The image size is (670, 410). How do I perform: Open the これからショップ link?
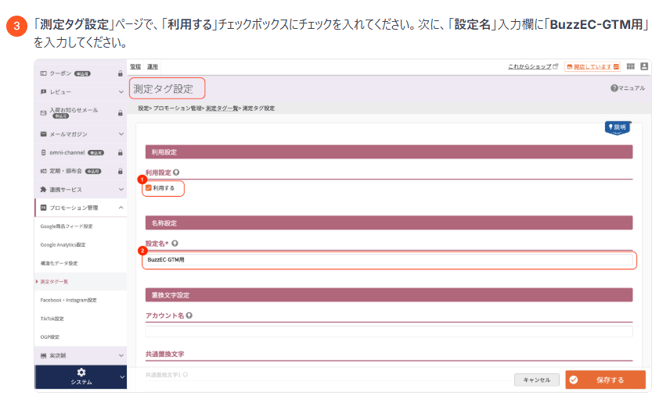533,67
